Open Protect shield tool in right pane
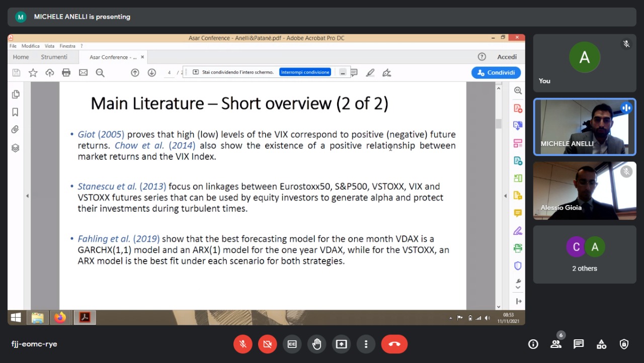644x363 pixels. pos(518,265)
